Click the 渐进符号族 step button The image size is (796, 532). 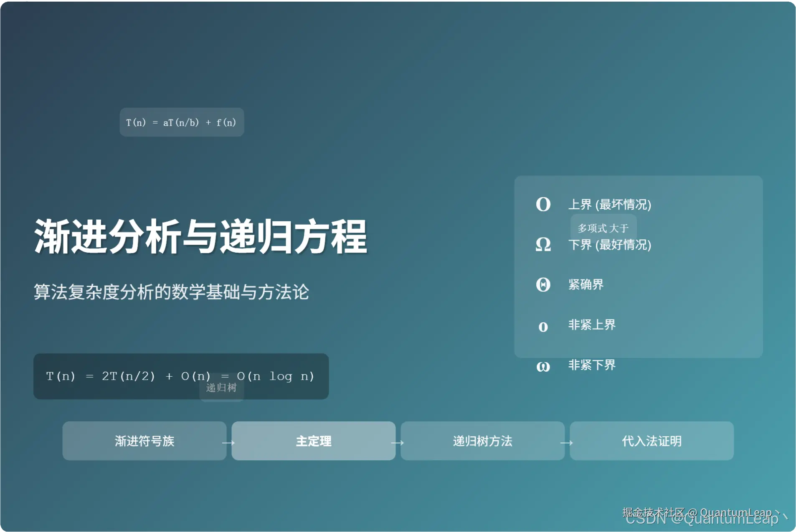(x=144, y=441)
